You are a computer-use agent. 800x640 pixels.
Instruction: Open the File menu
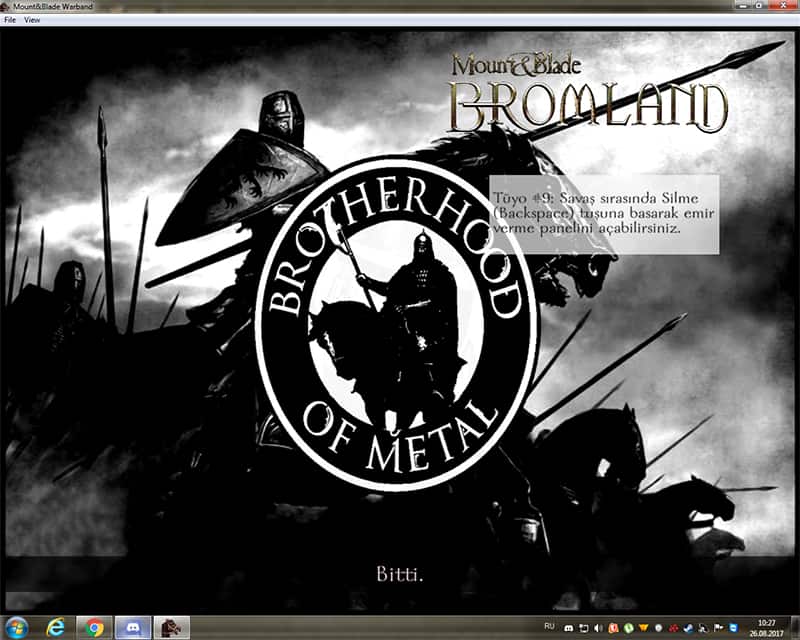click(x=10, y=20)
